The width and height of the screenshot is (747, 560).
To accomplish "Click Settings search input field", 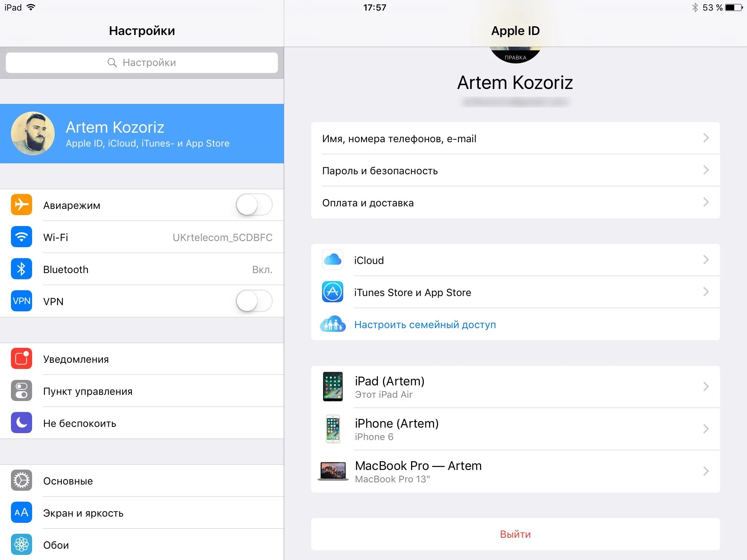I will pos(143,62).
